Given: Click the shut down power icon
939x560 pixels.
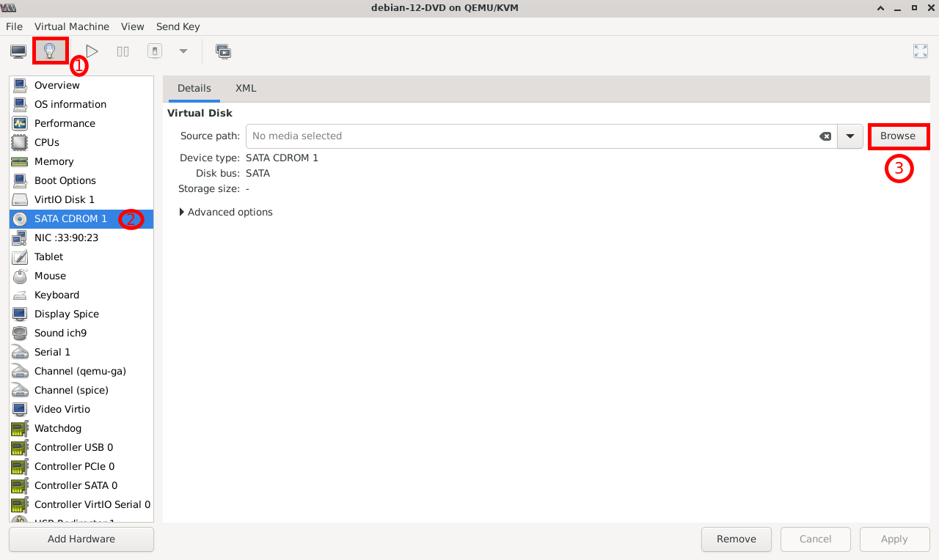Looking at the screenshot, I should tap(155, 51).
